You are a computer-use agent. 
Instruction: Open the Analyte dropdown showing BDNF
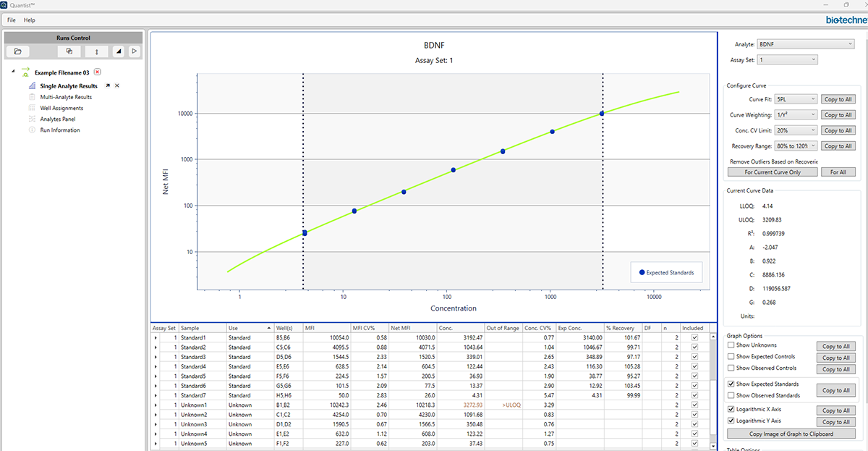(805, 44)
